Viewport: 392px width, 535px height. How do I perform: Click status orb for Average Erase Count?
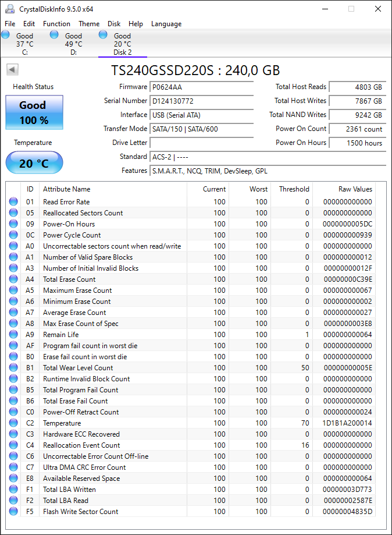click(13, 312)
